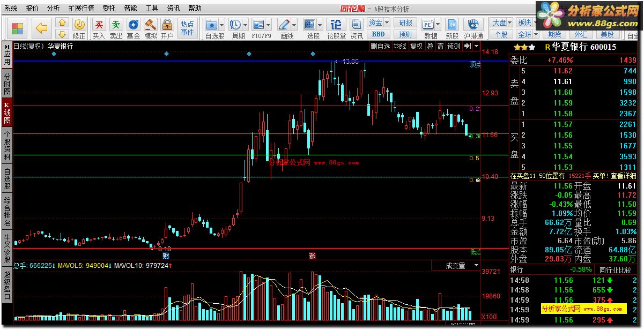Viewport: 644px width, 330px height.
Task: Open the 模拟 gavel simulation icon
Action: pyautogui.click(x=151, y=24)
